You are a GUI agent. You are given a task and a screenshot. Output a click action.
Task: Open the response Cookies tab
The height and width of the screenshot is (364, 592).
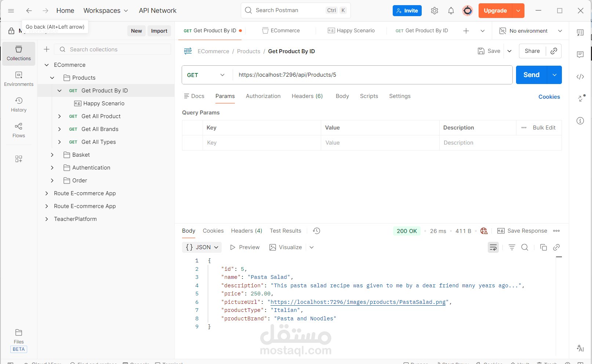coord(213,231)
